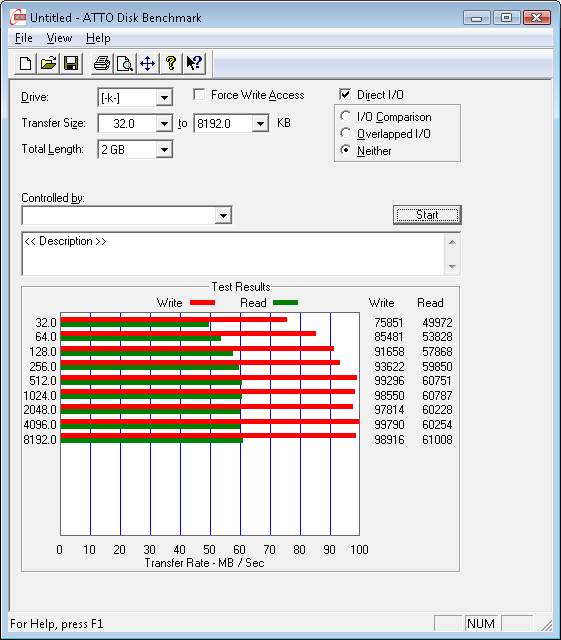Click inside the Description text box
Image resolution: width=561 pixels, height=640 pixels.
pyautogui.click(x=233, y=253)
